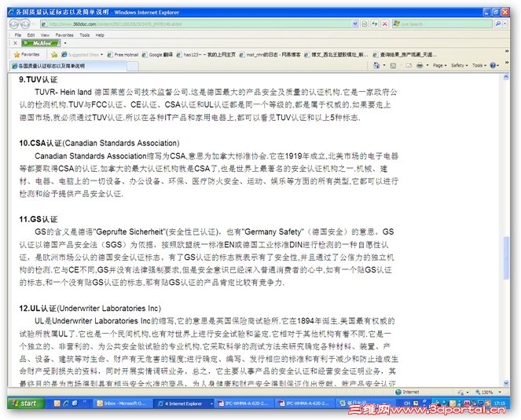
Task: Open the Help menu
Action: (x=100, y=35)
